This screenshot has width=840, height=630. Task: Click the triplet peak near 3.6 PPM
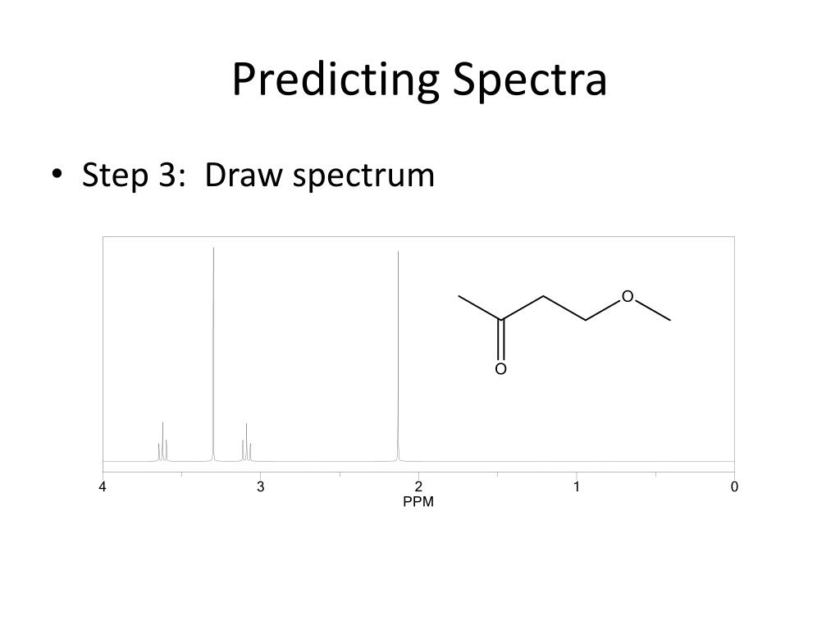(163, 441)
